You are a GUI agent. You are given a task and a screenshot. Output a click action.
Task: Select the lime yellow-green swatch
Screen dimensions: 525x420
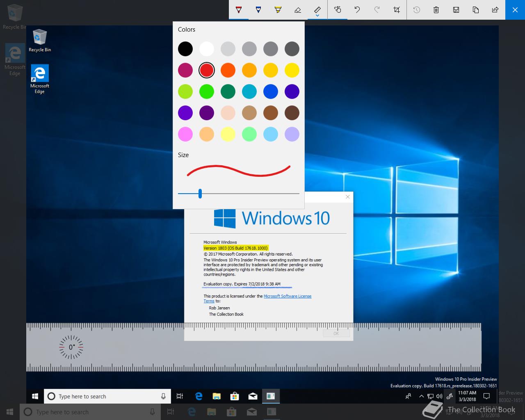point(185,91)
